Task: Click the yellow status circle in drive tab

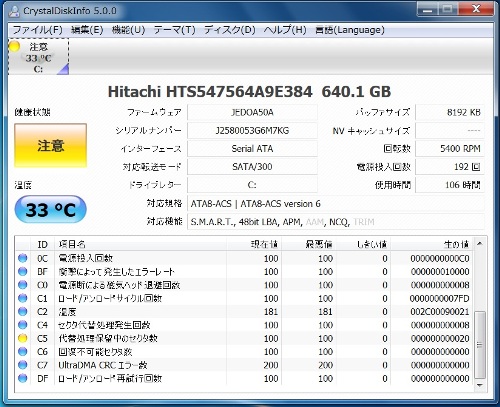Action: 14,46
